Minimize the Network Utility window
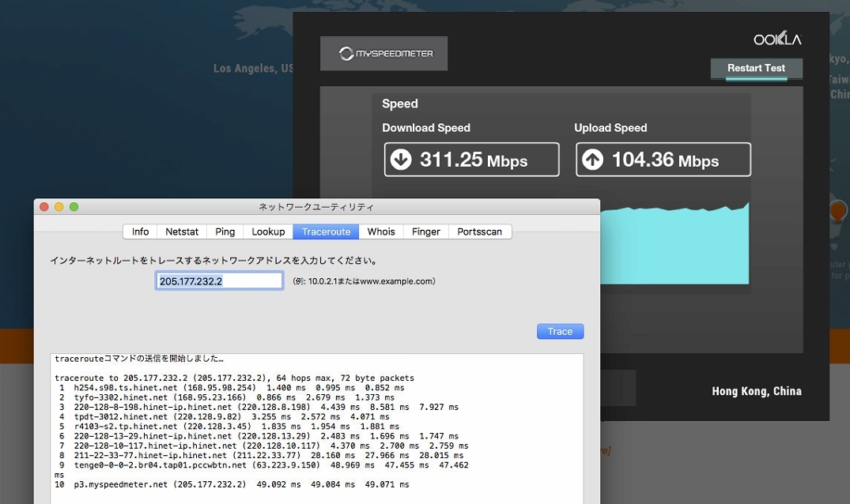Image resolution: width=850 pixels, height=504 pixels. click(59, 207)
